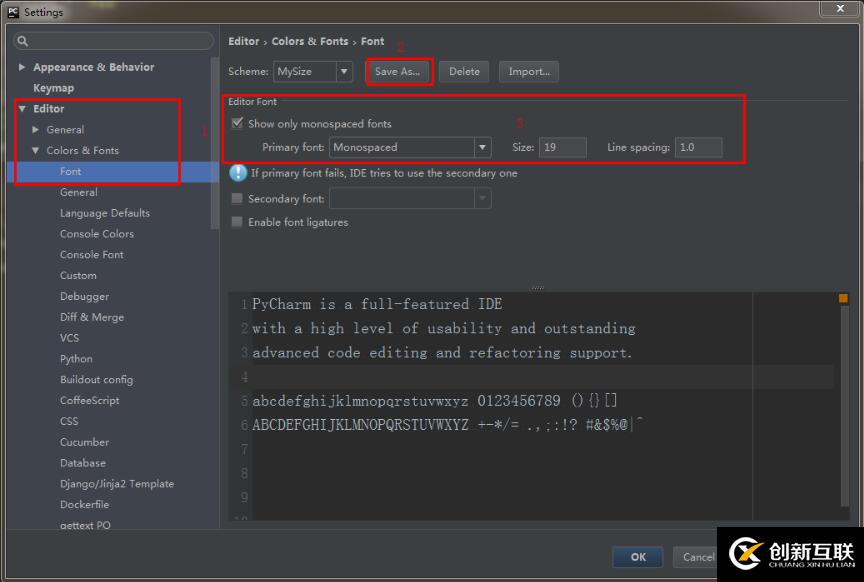Click the search magnifier icon in settings
864x582 pixels.
coord(23,41)
